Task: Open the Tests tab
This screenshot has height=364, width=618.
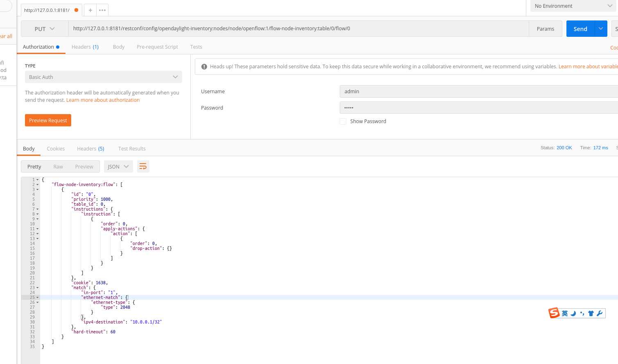Action: [x=196, y=47]
